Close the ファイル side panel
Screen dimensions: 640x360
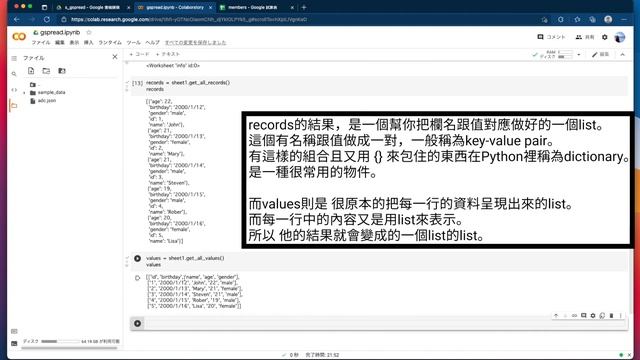115,57
